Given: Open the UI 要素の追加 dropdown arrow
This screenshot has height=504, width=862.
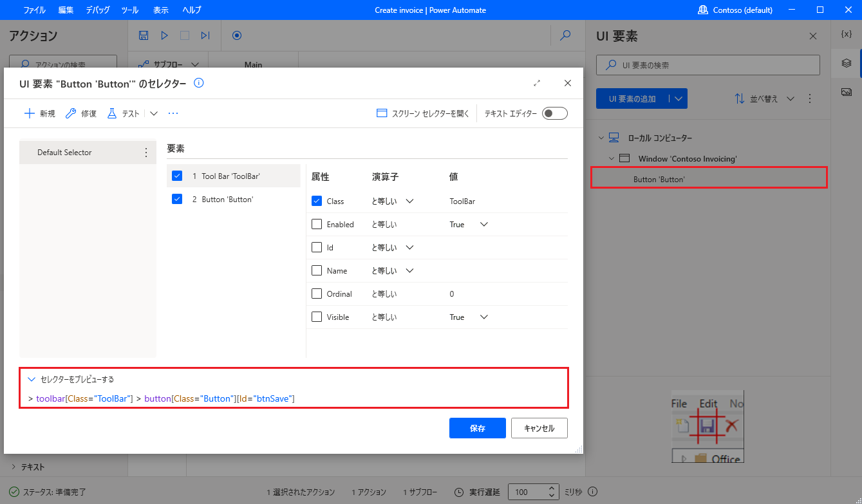Looking at the screenshot, I should click(678, 98).
